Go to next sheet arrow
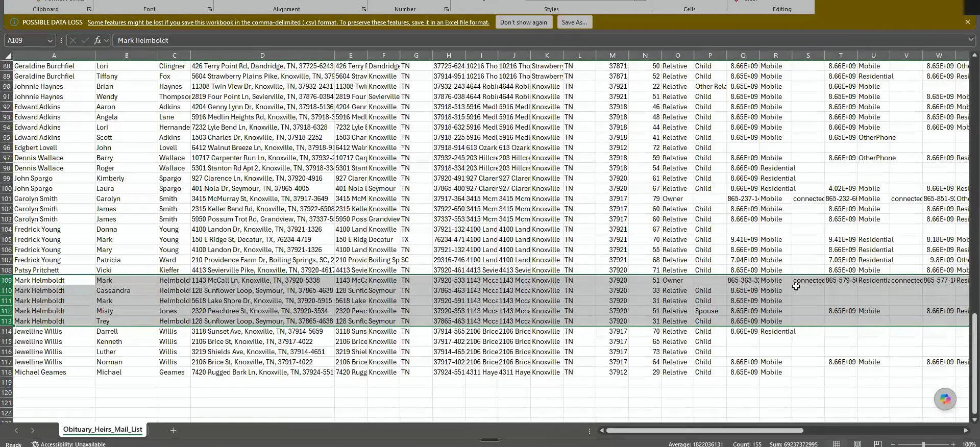Screen dimensions: 980x447 point(33,431)
